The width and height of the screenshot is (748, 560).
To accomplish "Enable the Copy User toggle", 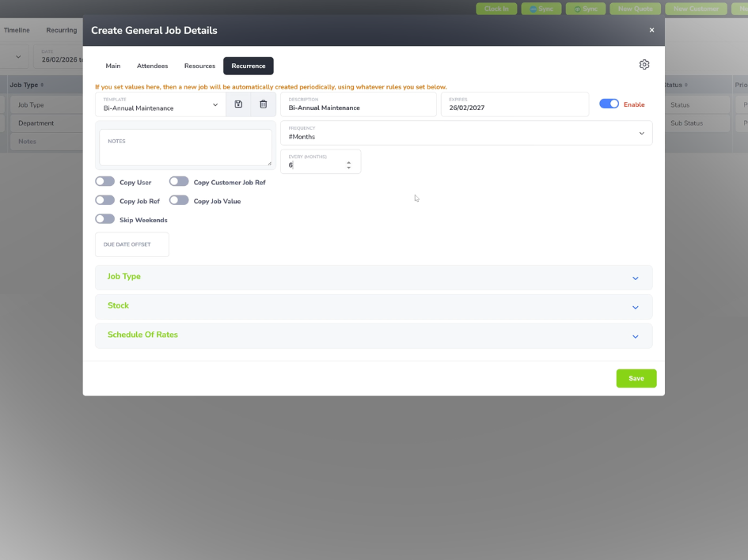I will pos(105,182).
